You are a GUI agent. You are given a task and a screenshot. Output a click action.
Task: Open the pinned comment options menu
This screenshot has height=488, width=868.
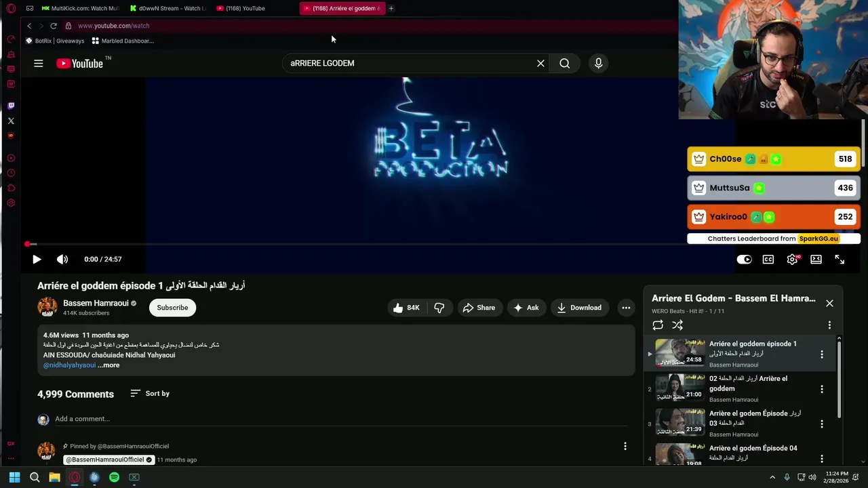pyautogui.click(x=625, y=446)
